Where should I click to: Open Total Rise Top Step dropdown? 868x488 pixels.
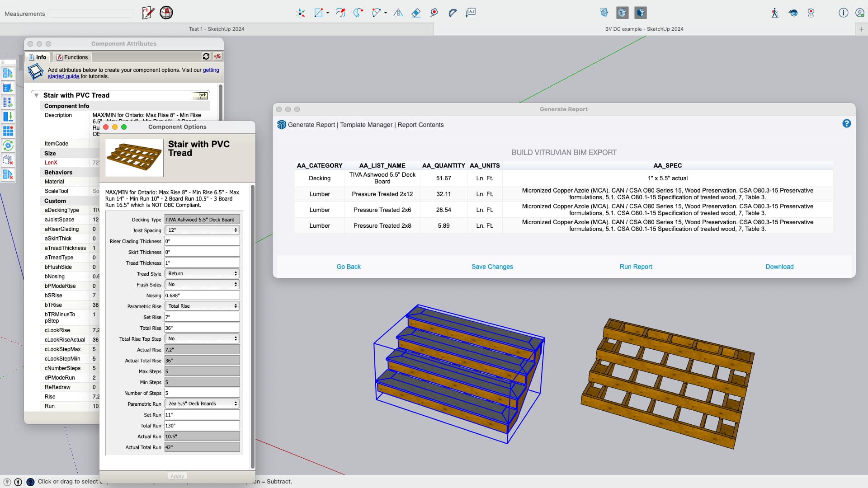[x=202, y=338]
